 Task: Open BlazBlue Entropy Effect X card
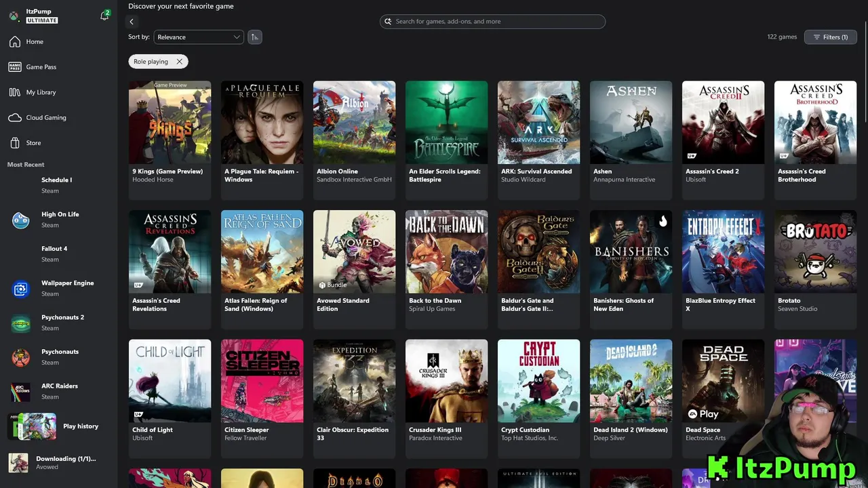723,270
